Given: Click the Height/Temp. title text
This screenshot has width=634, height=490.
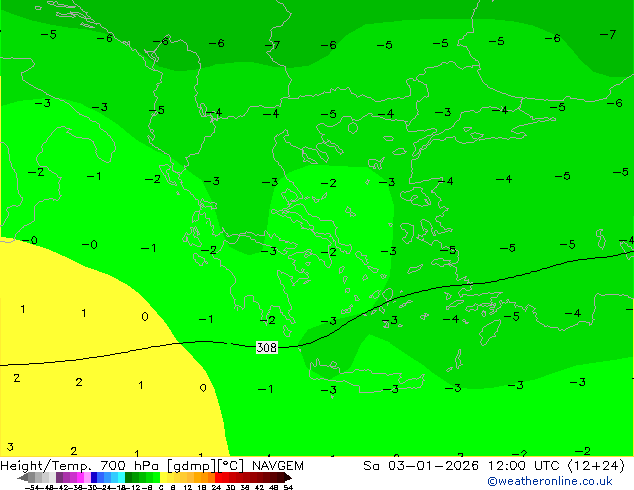Looking at the screenshot, I should tap(46, 466).
